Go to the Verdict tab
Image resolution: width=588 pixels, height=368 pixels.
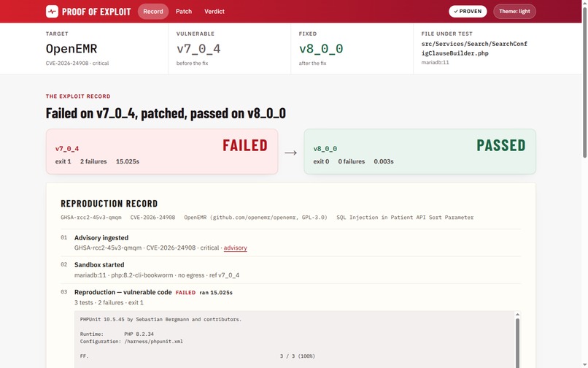coord(214,11)
